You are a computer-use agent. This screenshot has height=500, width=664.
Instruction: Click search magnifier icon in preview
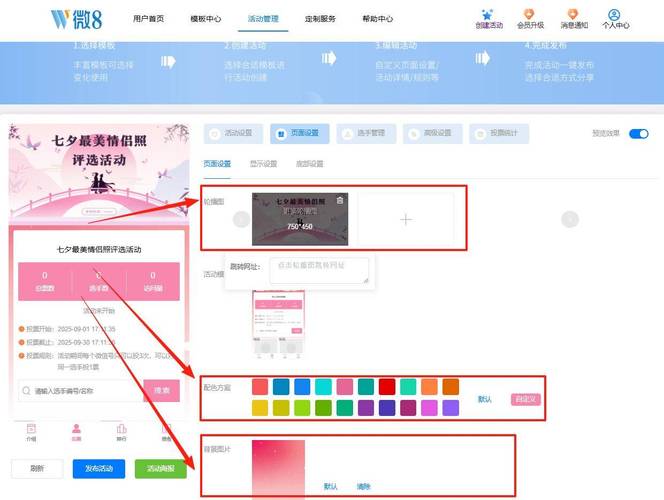click(x=26, y=390)
